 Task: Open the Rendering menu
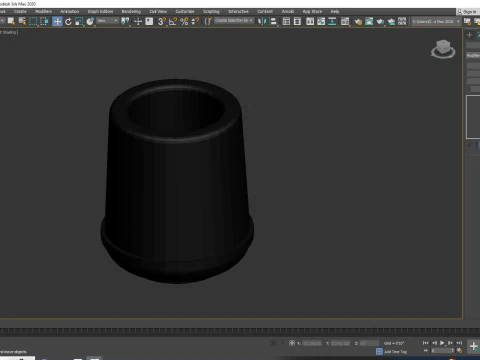(131, 11)
